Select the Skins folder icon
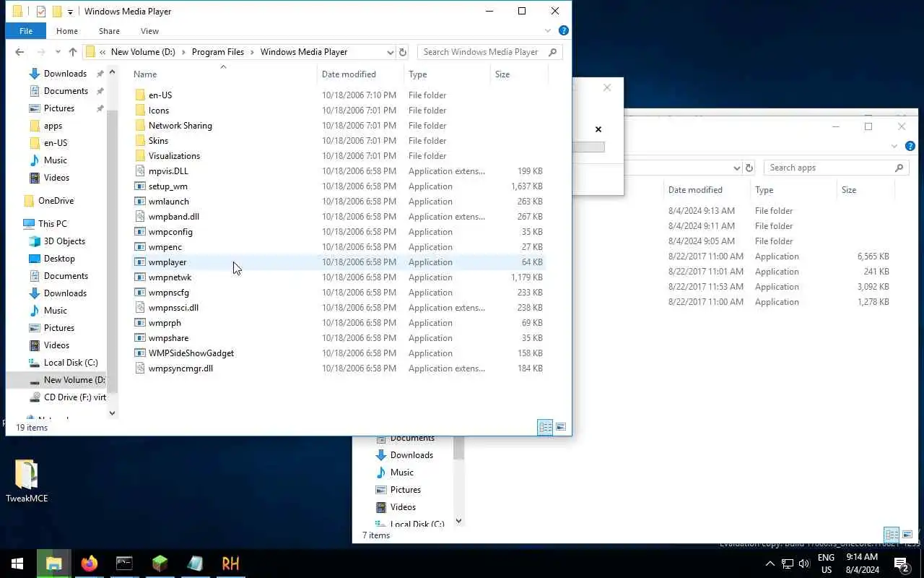Viewport: 924px width, 578px height. [x=141, y=141]
